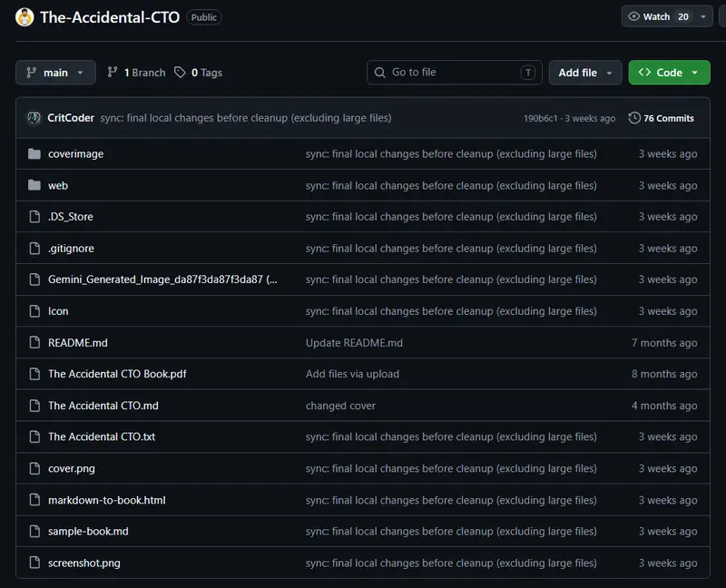Viewport: 726px width, 588px height.
Task: Open the Gemini_Generated_Image_da87f3da87f3da87 file
Action: click(162, 279)
